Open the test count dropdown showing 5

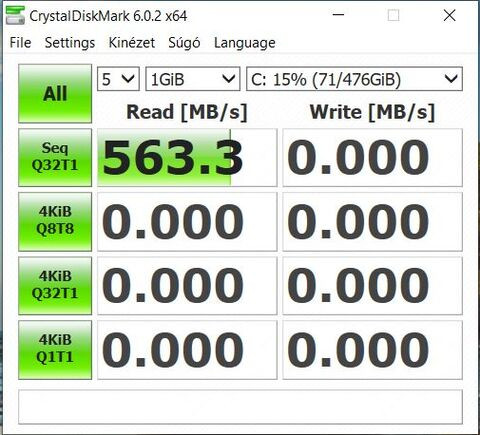pyautogui.click(x=118, y=79)
